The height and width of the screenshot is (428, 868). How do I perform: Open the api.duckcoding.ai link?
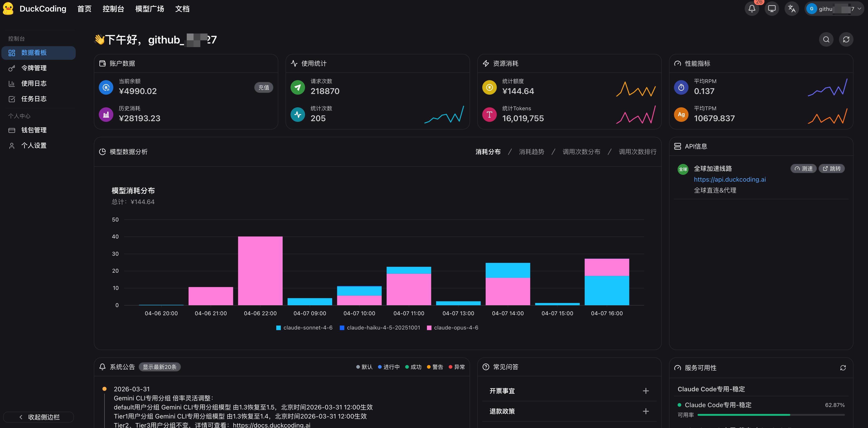pos(730,180)
